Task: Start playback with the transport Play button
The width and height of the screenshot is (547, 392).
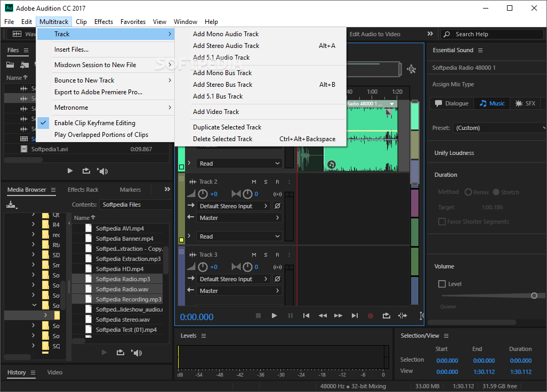Action: click(x=274, y=316)
